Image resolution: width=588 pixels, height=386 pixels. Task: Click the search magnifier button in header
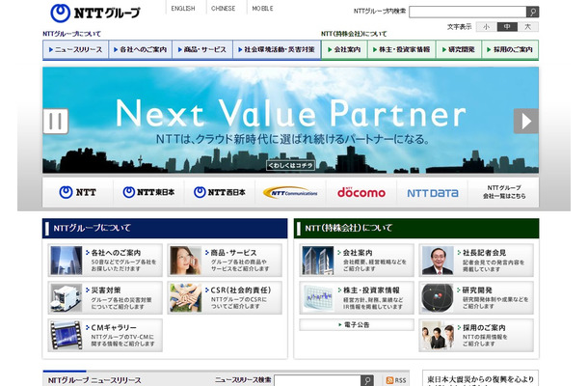533,12
